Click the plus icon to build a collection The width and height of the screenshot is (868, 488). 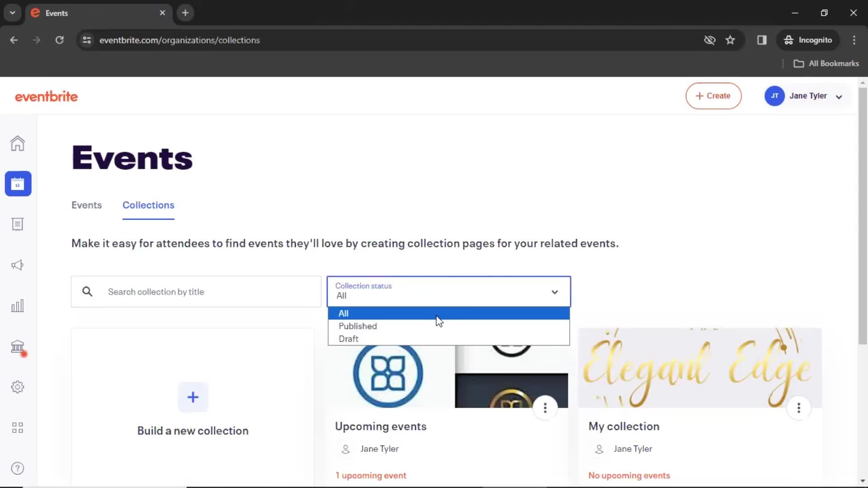tap(193, 397)
